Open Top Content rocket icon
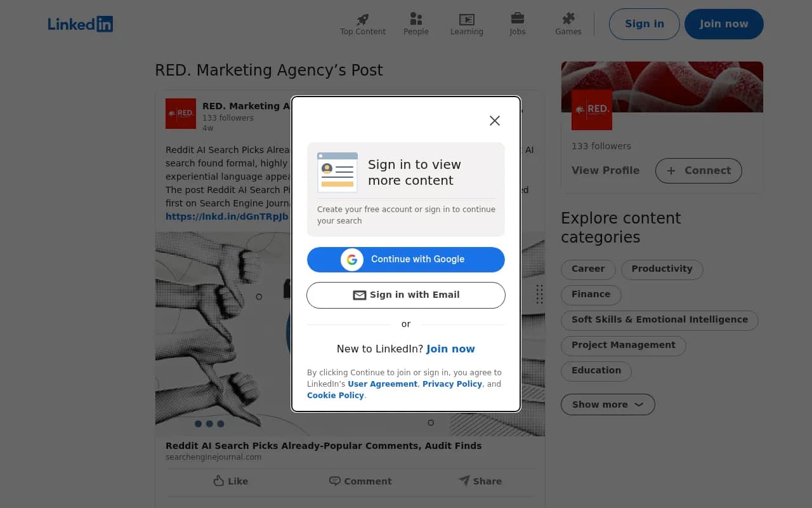This screenshot has height=508, width=812. (362, 19)
